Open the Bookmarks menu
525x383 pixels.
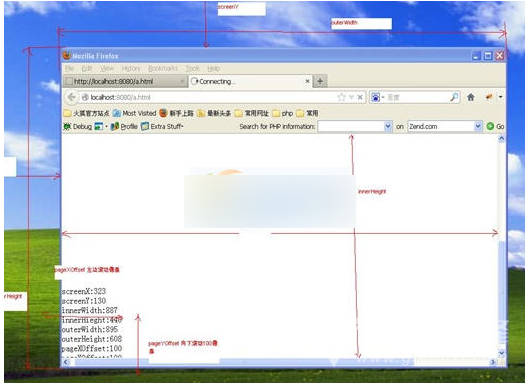163,69
